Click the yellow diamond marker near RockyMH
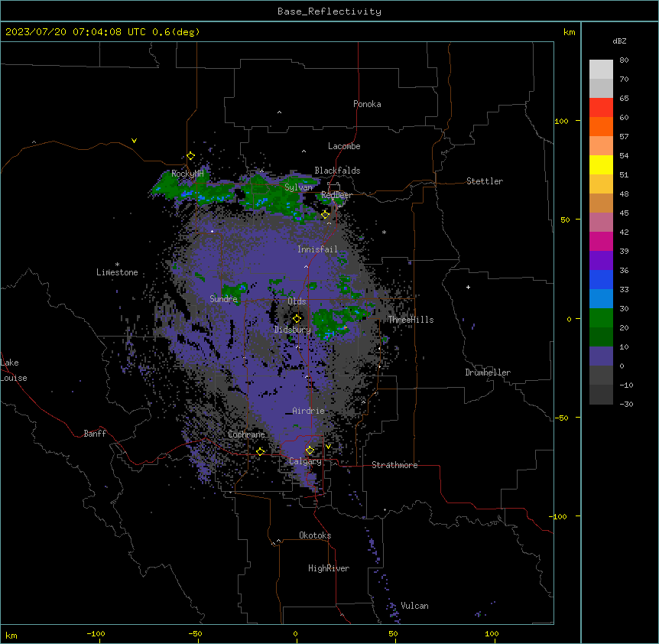The width and height of the screenshot is (659, 644). tap(190, 156)
